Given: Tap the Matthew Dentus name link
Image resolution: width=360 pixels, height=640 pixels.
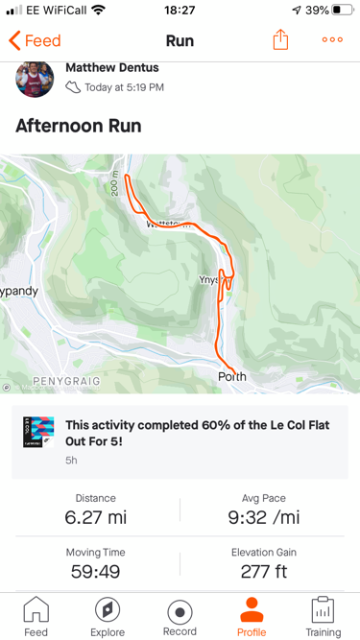Looking at the screenshot, I should (112, 68).
